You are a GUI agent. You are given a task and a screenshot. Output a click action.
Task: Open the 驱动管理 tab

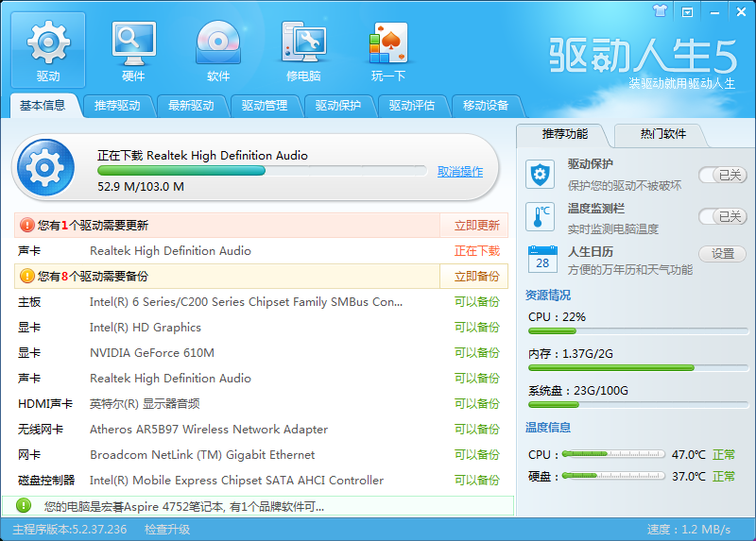pos(265,106)
